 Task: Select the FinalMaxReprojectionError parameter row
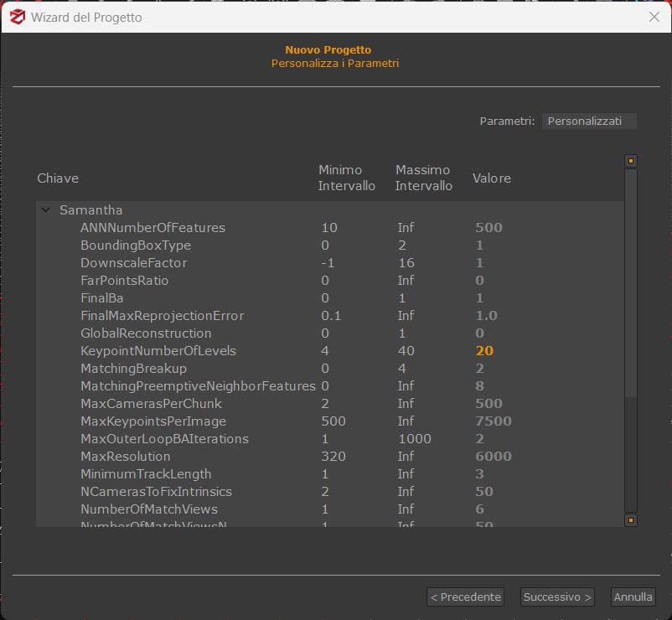330,315
